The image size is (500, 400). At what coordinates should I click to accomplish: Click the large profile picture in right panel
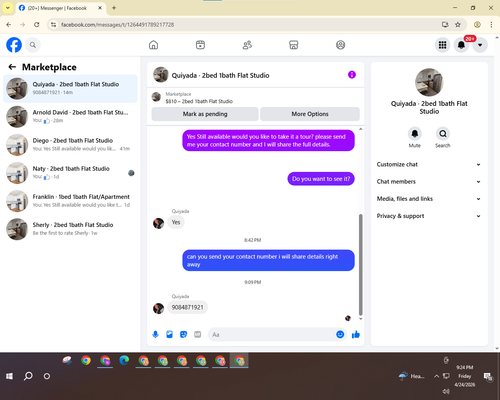tap(429, 82)
